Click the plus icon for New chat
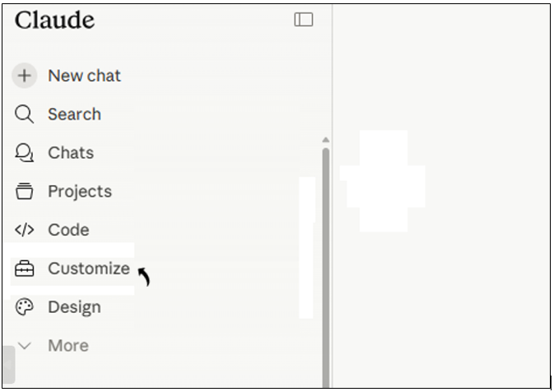The height and width of the screenshot is (392, 554). [25, 76]
